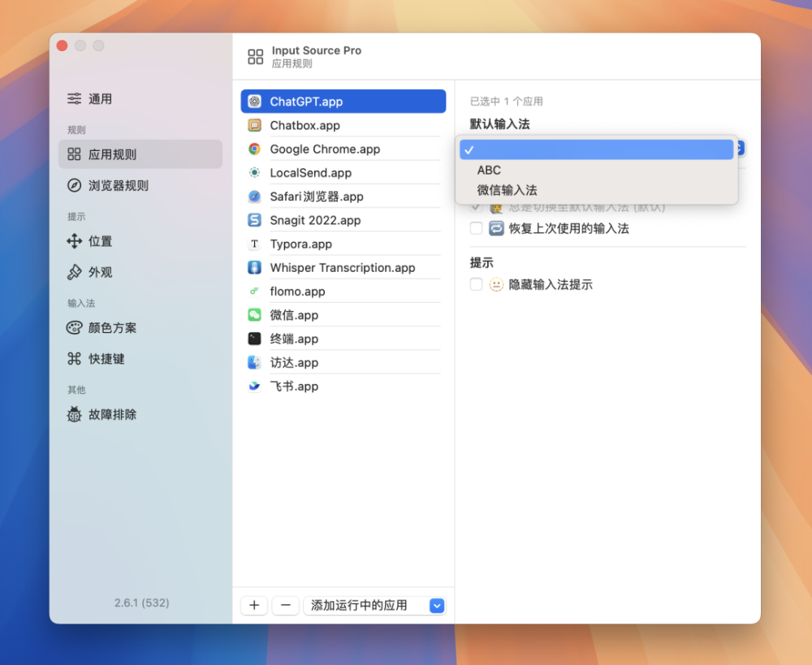Screen dimensions: 812x665
Task: Click the red close window button
Action: click(63, 45)
